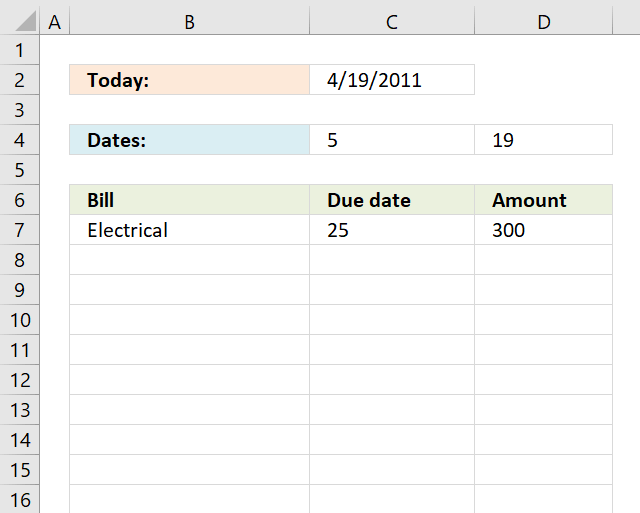Click the 'Amount' heading cell
640x513 pixels.
544,200
